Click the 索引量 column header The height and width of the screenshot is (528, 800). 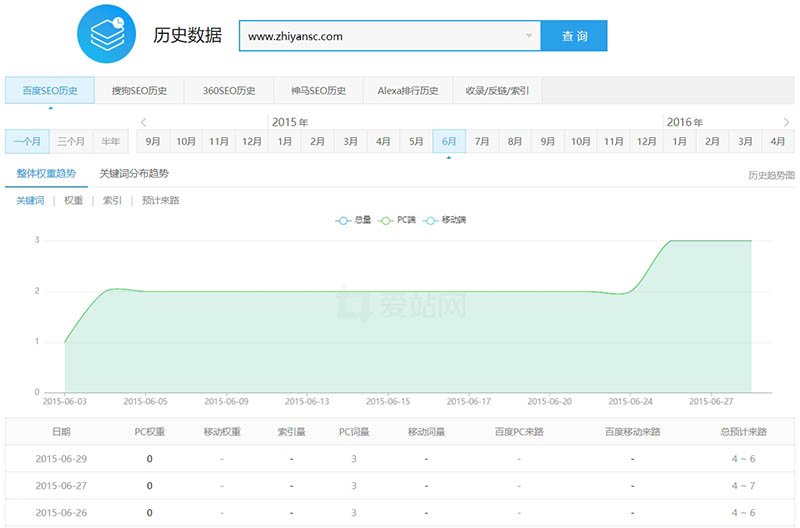point(291,432)
